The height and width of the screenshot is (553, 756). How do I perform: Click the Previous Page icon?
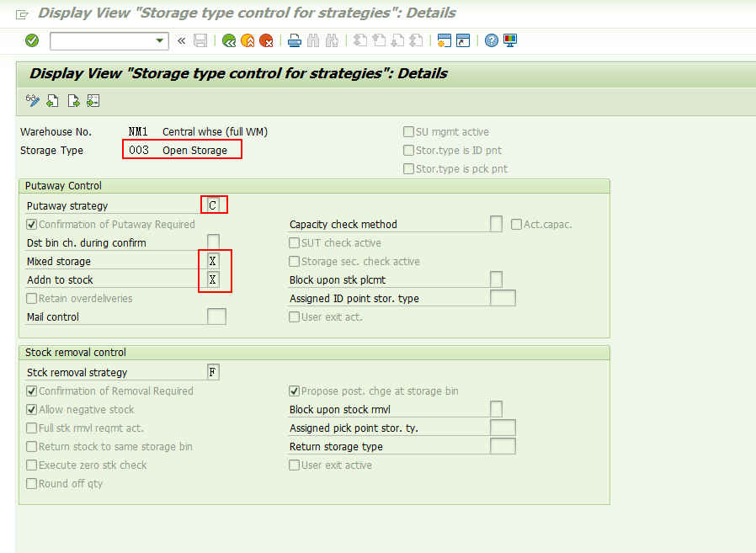(379, 40)
